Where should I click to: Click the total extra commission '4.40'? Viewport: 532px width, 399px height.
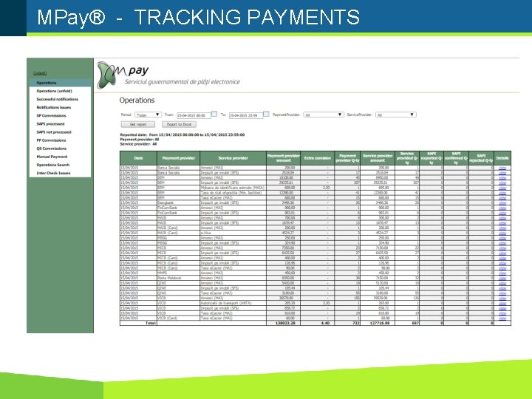(x=325, y=324)
